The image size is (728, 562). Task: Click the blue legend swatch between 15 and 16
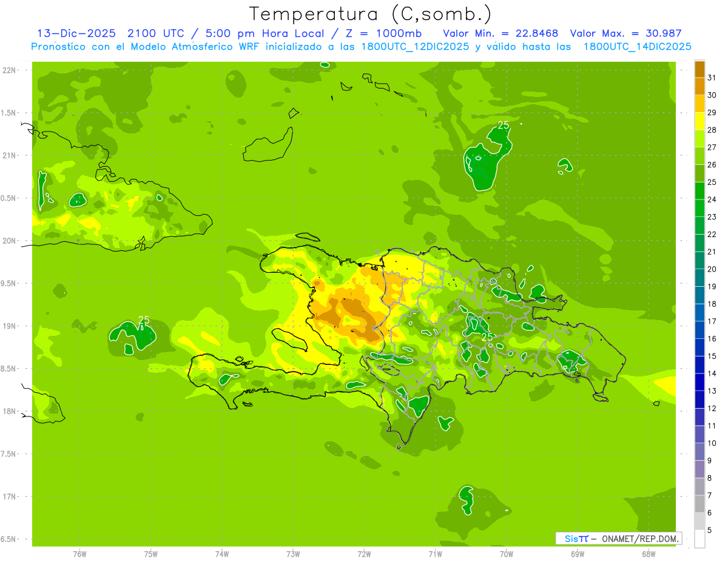coord(699,347)
